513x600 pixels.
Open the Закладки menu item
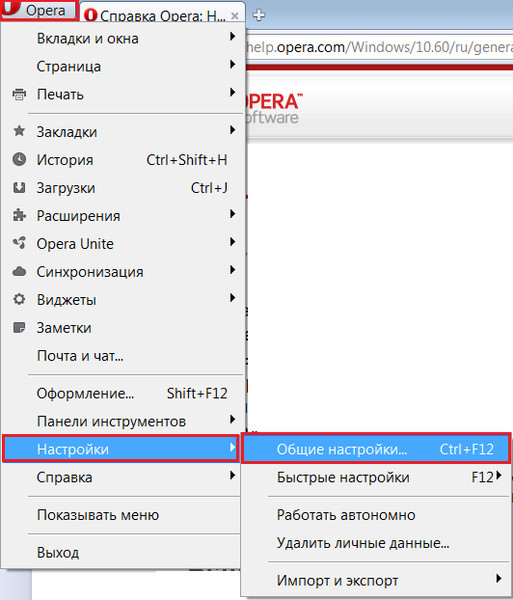pyautogui.click(x=122, y=132)
